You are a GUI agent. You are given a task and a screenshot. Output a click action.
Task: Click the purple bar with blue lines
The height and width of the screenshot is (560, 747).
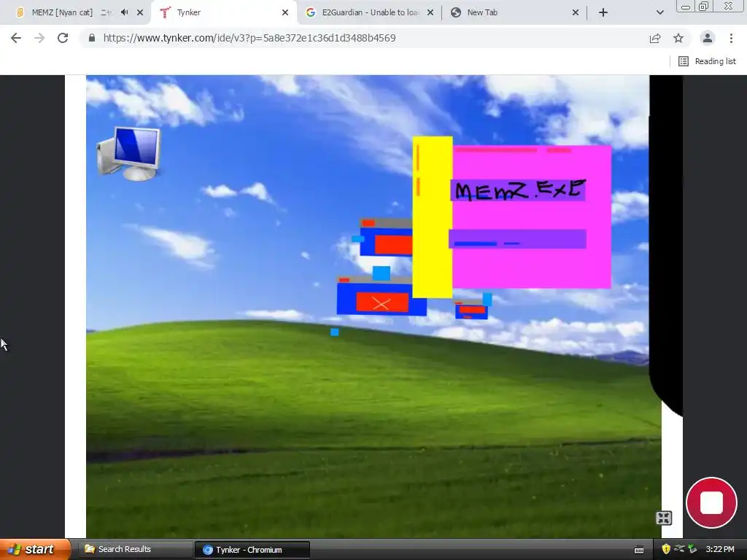517,239
